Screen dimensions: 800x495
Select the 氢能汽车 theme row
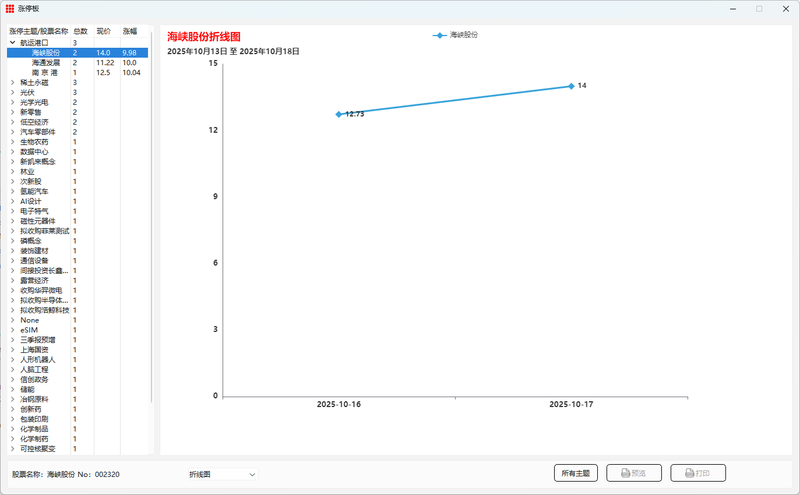pos(78,191)
